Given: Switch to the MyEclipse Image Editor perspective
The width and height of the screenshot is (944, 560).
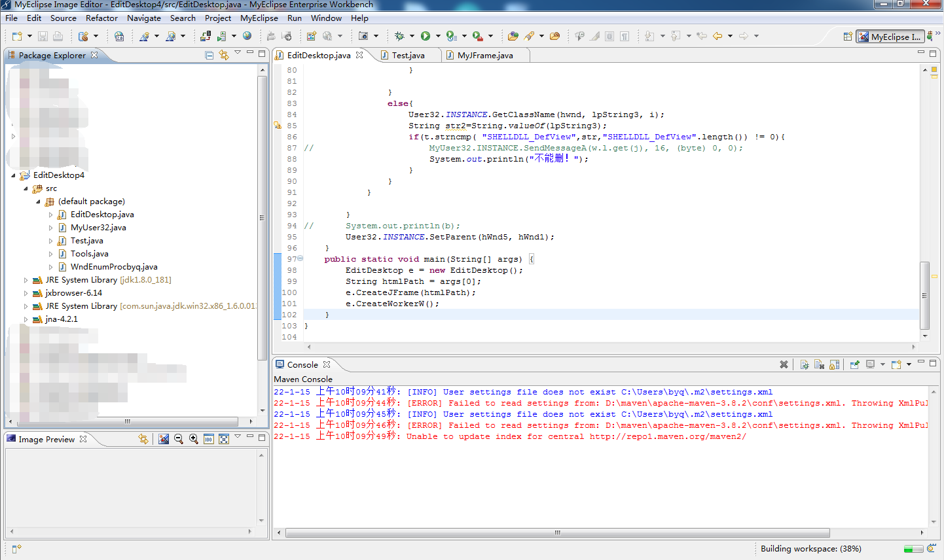Looking at the screenshot, I should coord(890,37).
